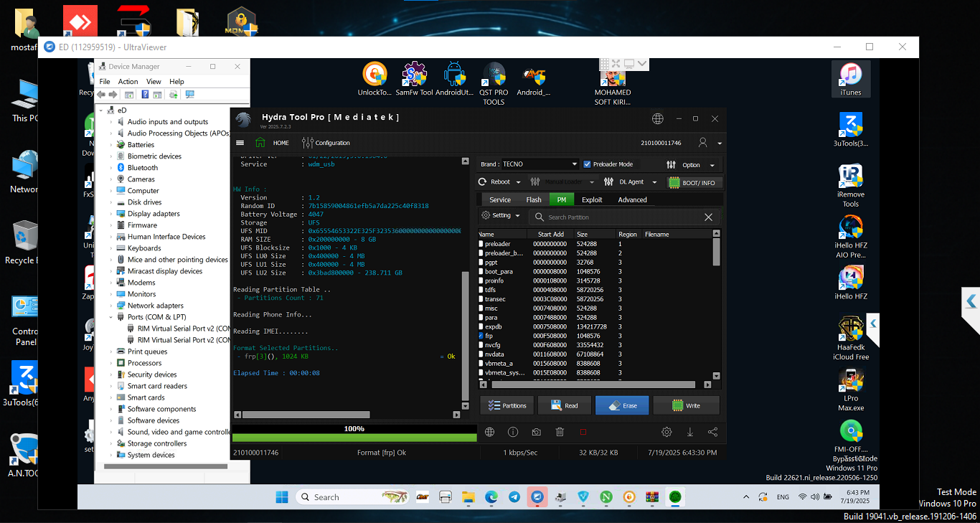This screenshot has height=523, width=980.
Task: Expand Batteries in Device Manager
Action: point(111,145)
